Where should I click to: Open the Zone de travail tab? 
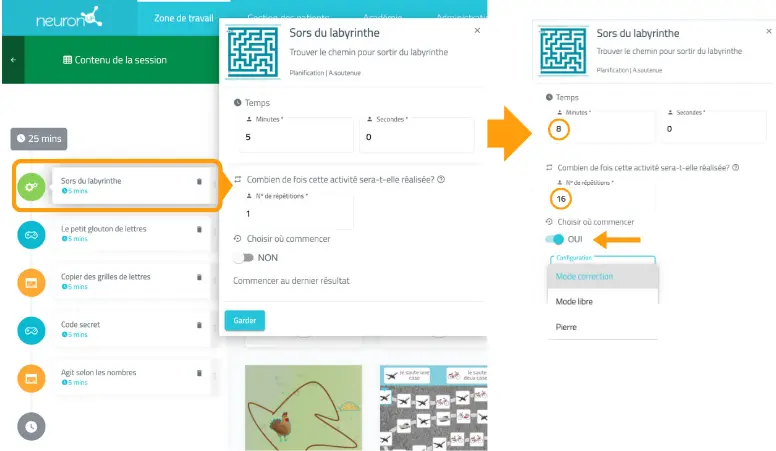[x=184, y=18]
